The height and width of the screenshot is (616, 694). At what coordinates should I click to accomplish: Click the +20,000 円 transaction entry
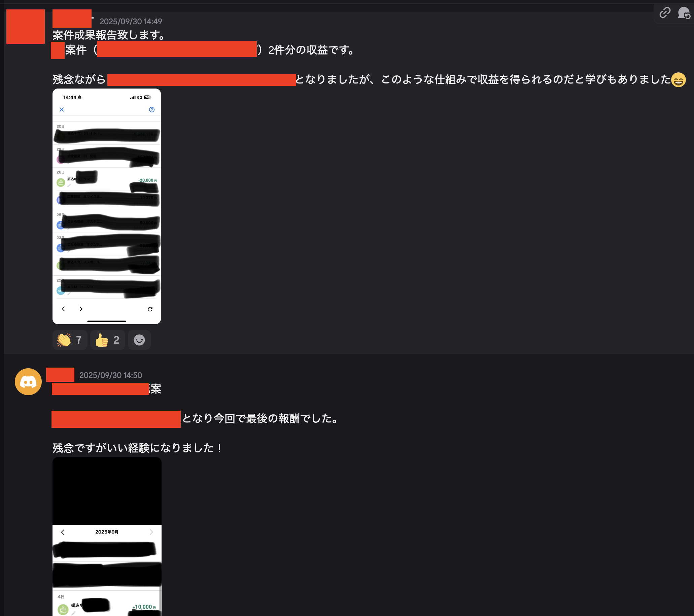pyautogui.click(x=107, y=180)
